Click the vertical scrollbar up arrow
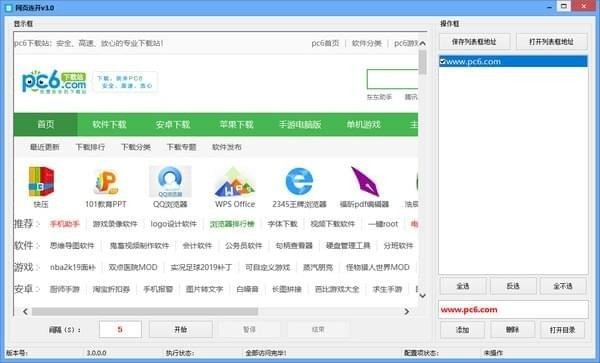The width and height of the screenshot is (600, 363). pos(422,43)
